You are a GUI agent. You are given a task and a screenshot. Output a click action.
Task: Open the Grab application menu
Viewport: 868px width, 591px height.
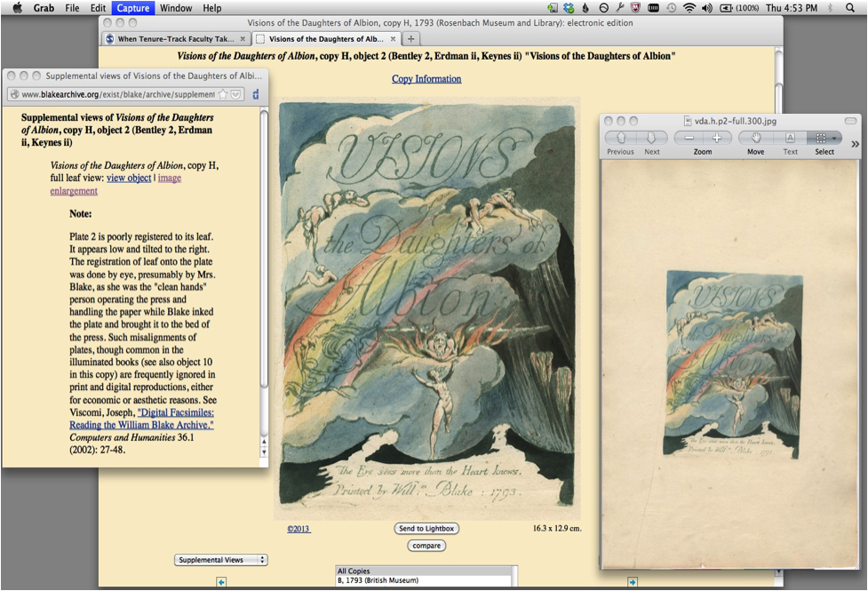pyautogui.click(x=44, y=8)
